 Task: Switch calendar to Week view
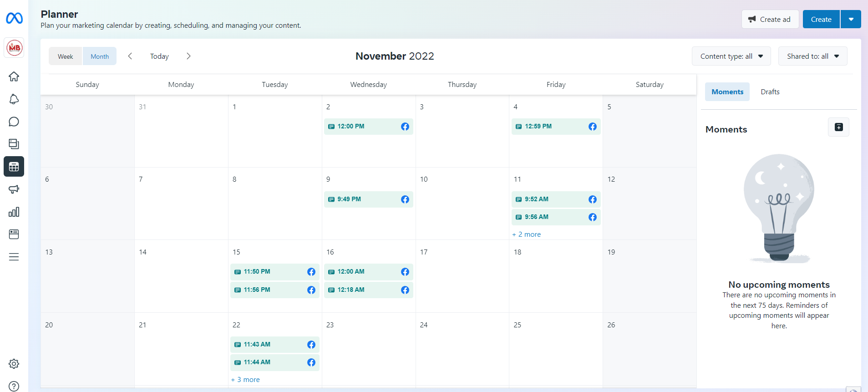click(66, 56)
